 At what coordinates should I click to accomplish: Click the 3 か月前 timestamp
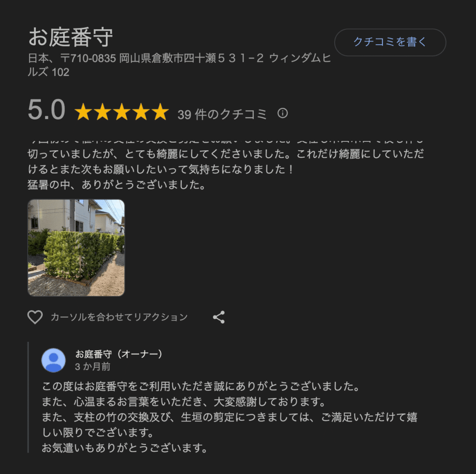pos(93,367)
